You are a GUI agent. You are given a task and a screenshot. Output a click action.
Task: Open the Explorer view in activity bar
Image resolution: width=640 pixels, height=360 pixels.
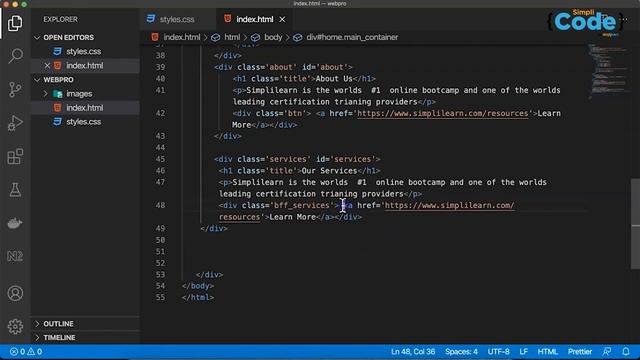point(15,23)
